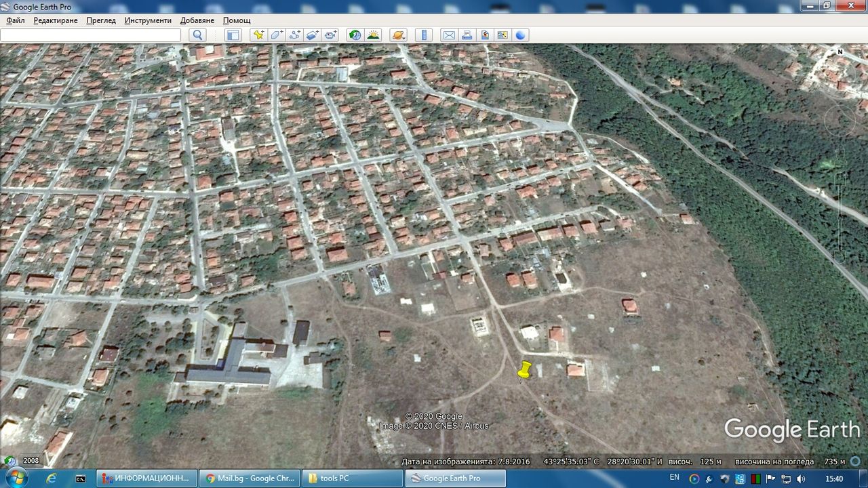868x488 pixels.
Task: Print the current view
Action: tap(467, 35)
